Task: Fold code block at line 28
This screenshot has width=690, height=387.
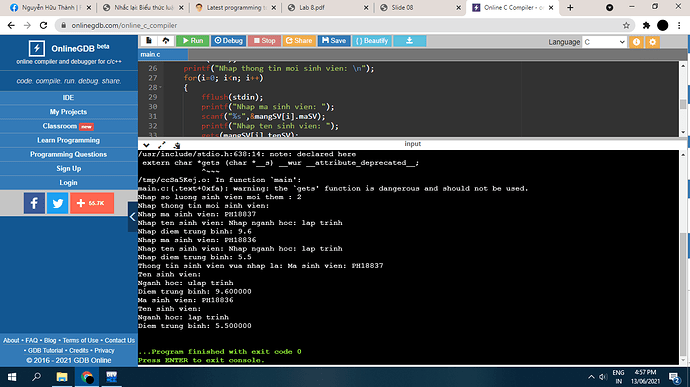Action: [x=160, y=87]
